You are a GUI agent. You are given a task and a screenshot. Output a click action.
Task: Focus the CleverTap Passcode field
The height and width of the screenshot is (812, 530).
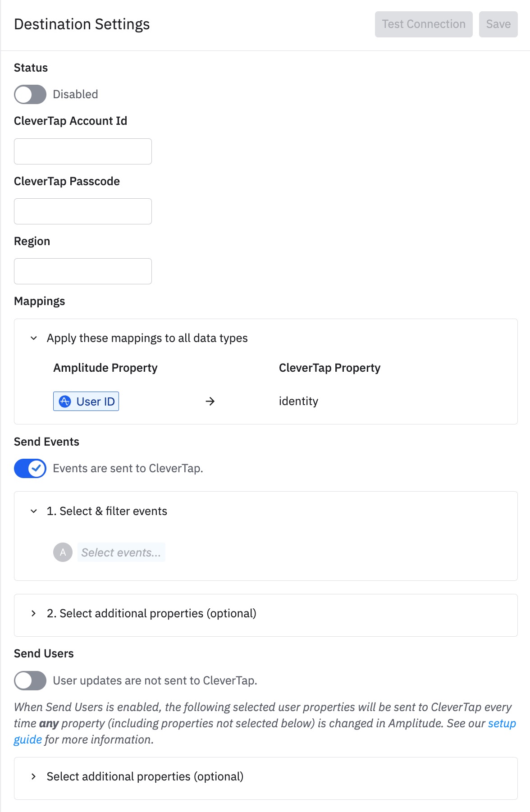click(83, 211)
